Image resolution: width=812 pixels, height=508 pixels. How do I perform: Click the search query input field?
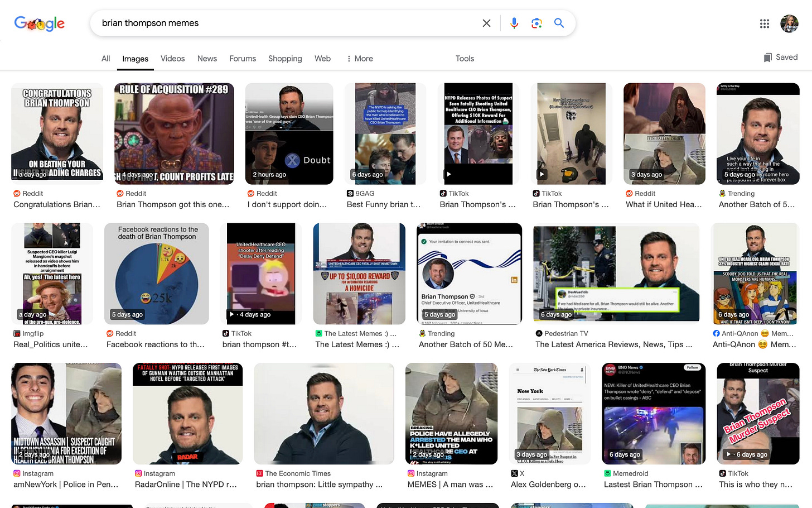coord(287,23)
